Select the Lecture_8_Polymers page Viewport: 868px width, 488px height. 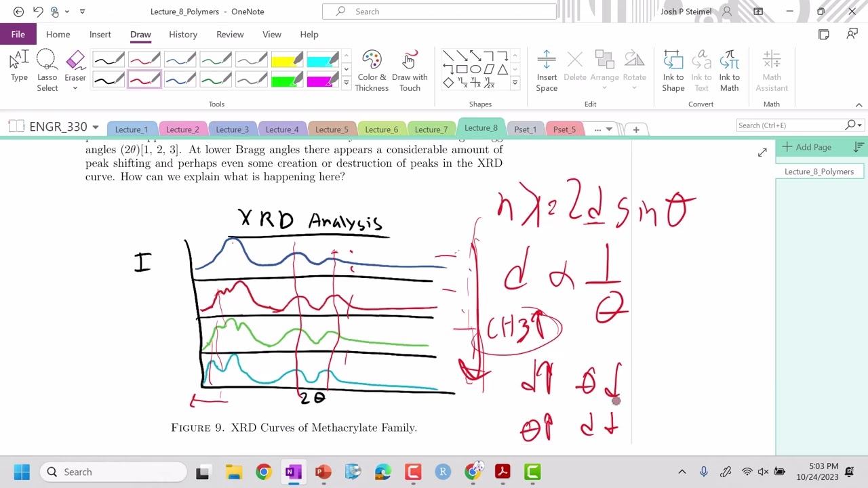pos(819,171)
